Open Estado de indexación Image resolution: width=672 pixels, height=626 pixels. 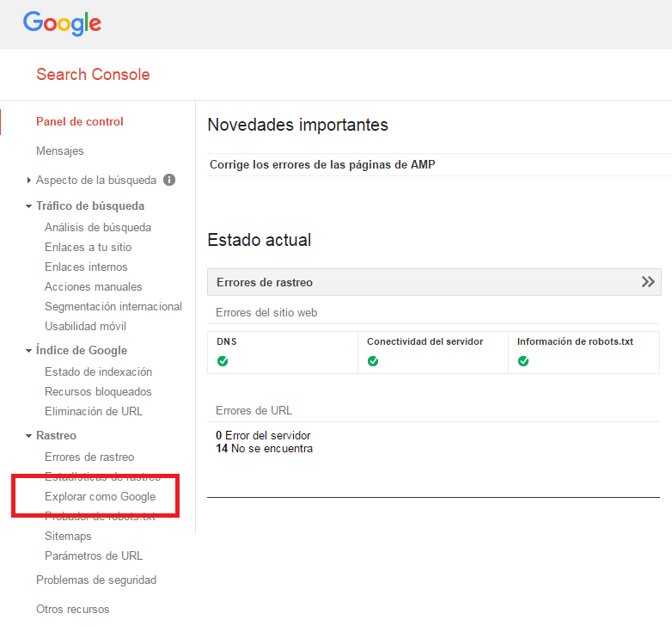[x=98, y=371]
